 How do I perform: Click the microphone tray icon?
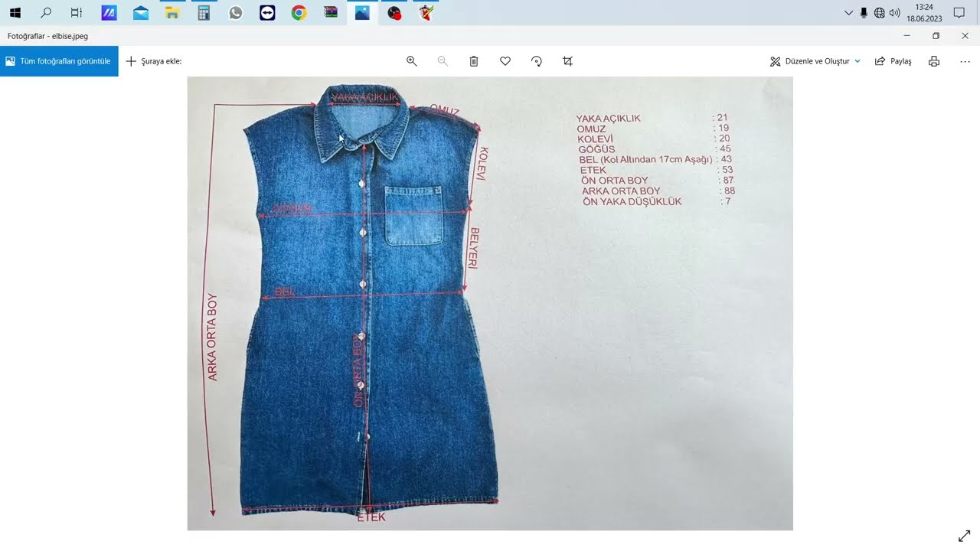(864, 12)
